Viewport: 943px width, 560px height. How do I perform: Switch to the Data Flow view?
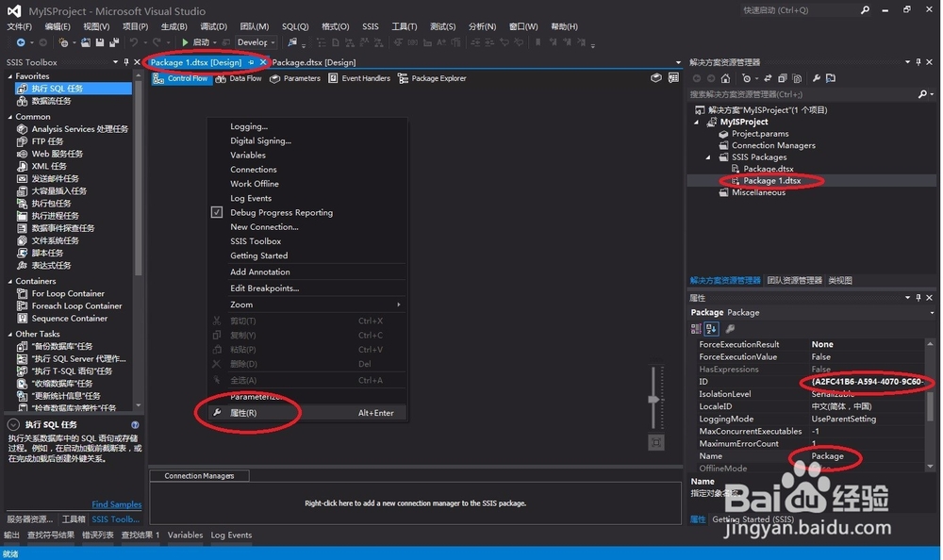tap(239, 78)
